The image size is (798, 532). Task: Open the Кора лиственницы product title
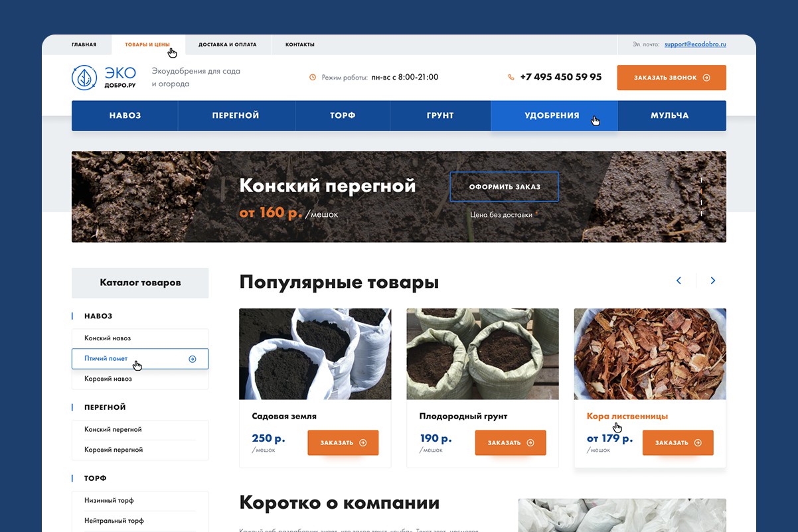point(627,417)
